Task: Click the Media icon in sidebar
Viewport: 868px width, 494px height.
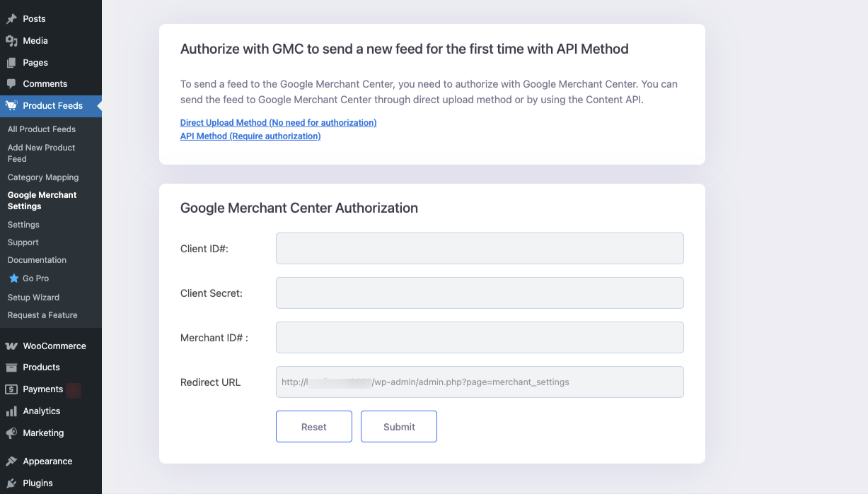Action: point(11,41)
